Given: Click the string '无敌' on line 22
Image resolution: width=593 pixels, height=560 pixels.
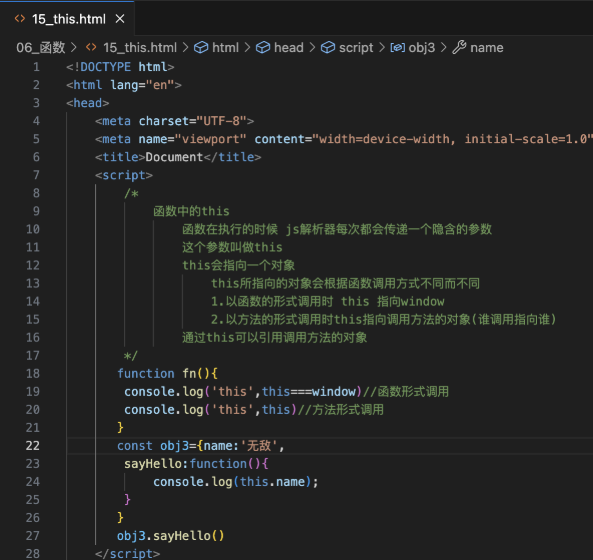Looking at the screenshot, I should tap(259, 446).
